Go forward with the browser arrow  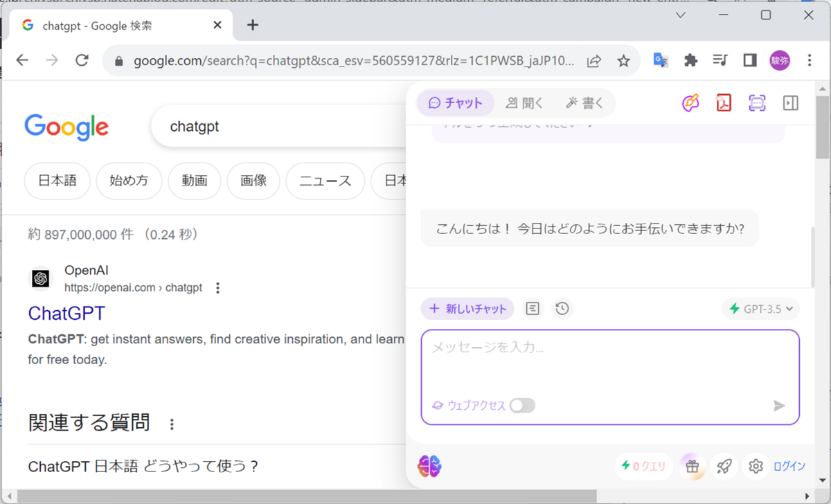(52, 60)
